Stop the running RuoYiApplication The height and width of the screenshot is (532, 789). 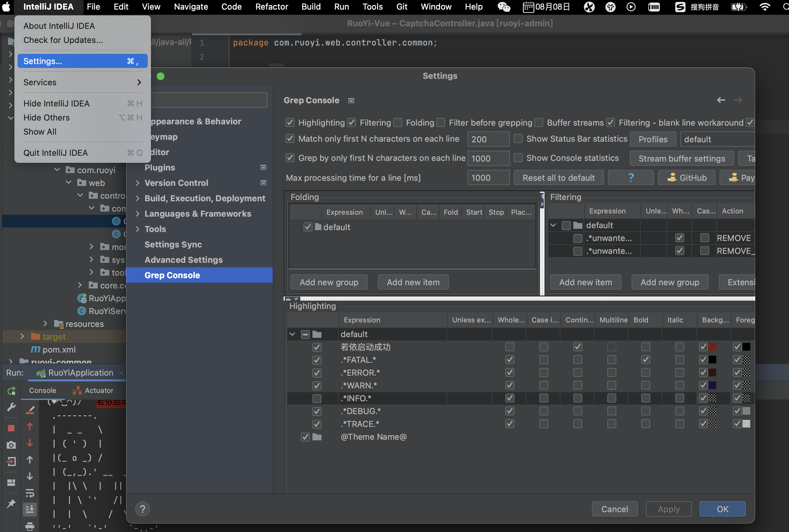11,428
